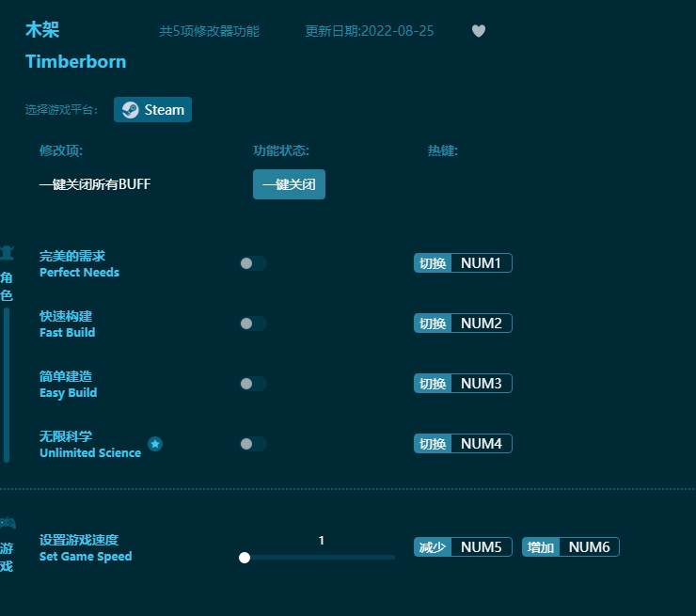Click the Steam logo icon
This screenshot has width=696, height=616.
pyautogui.click(x=131, y=110)
